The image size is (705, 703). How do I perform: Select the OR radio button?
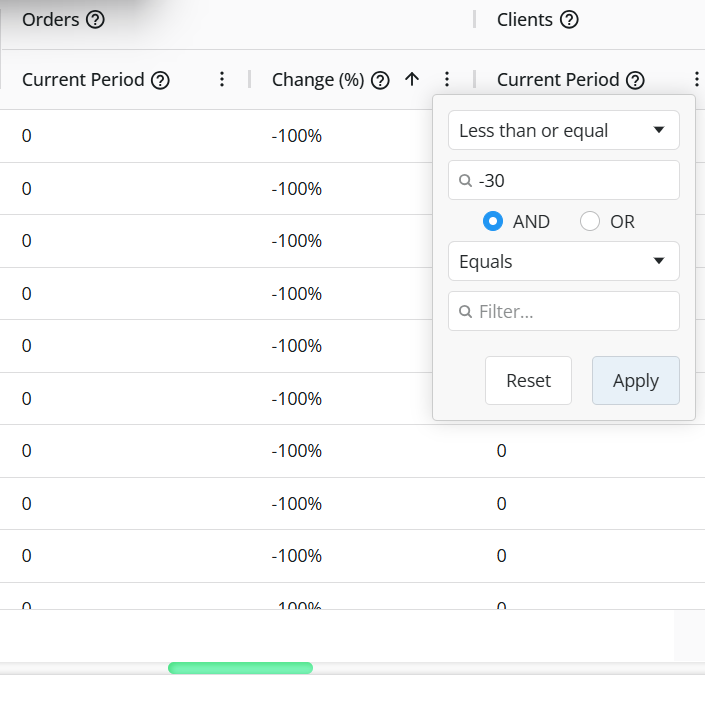coord(590,222)
